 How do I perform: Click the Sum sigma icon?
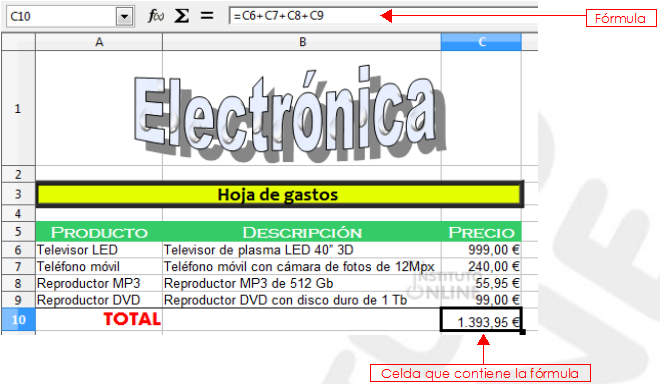pos(181,16)
